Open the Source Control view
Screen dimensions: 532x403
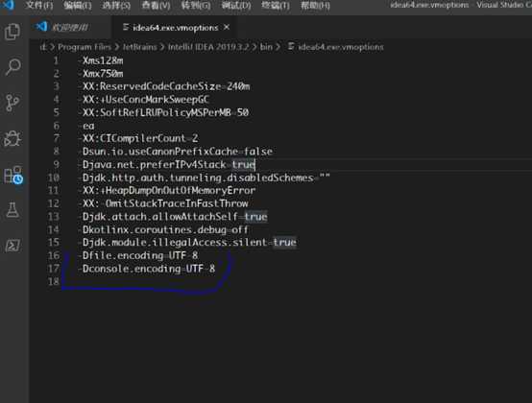[12, 103]
